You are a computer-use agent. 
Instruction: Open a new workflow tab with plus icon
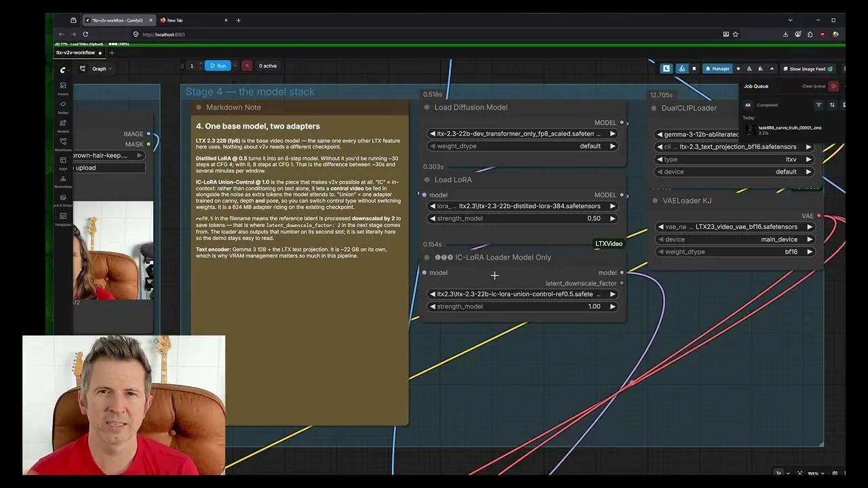click(112, 53)
